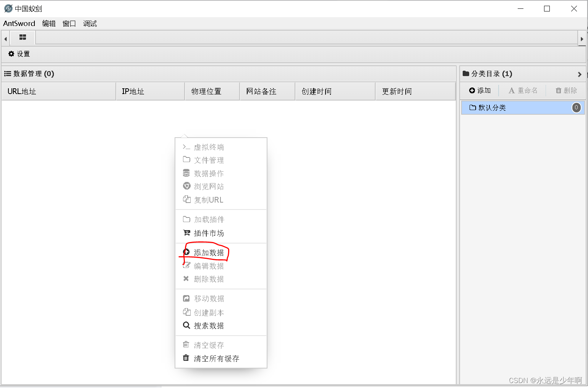Click the 删除 category button
The width and height of the screenshot is (588, 388).
tap(566, 90)
